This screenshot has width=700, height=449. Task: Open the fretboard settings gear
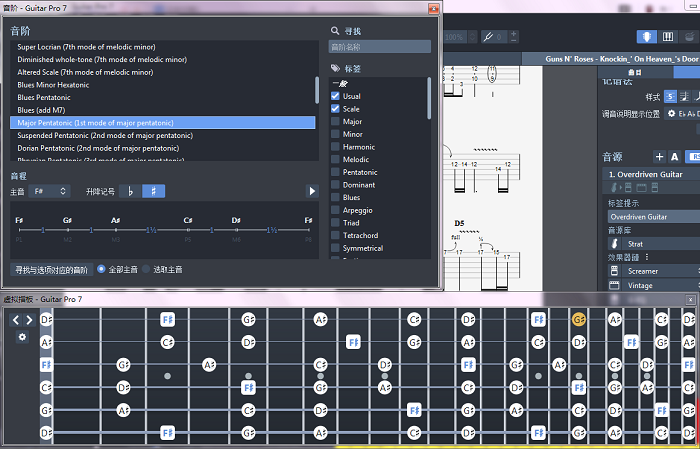22,337
